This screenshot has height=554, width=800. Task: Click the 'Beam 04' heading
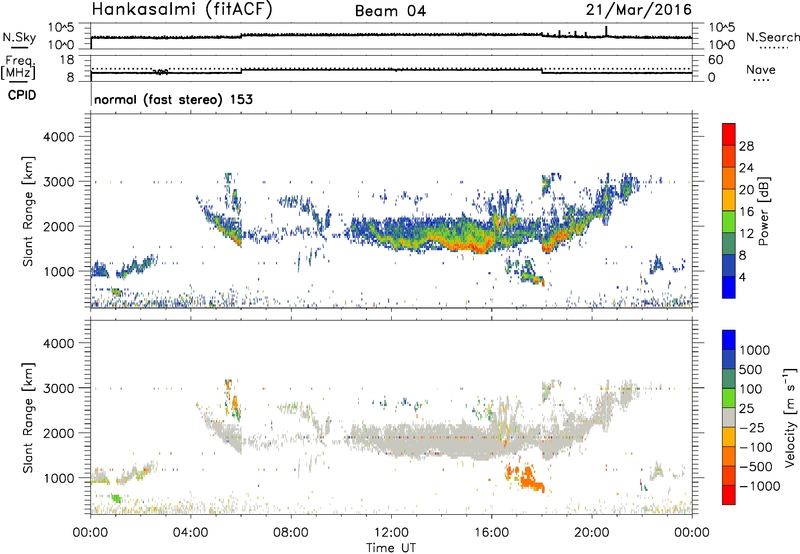(x=390, y=11)
